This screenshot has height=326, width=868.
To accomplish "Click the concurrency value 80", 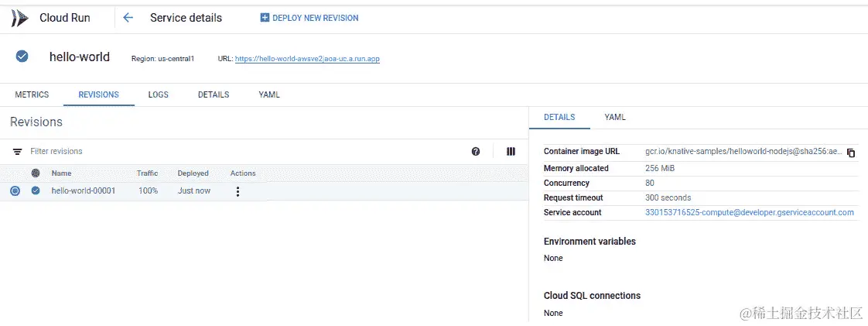I will [x=650, y=183].
